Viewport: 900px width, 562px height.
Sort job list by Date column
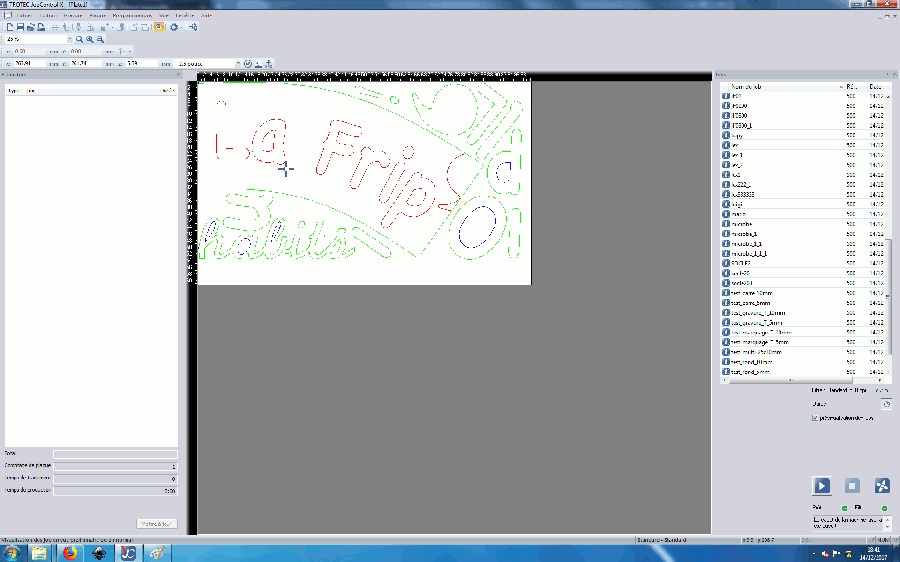pyautogui.click(x=878, y=87)
